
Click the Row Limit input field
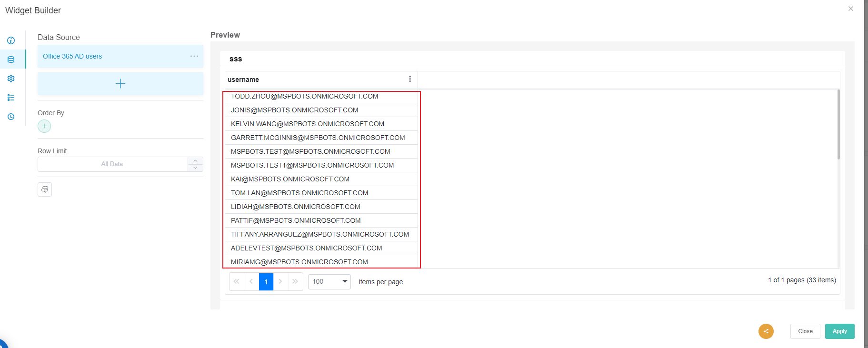pos(112,164)
